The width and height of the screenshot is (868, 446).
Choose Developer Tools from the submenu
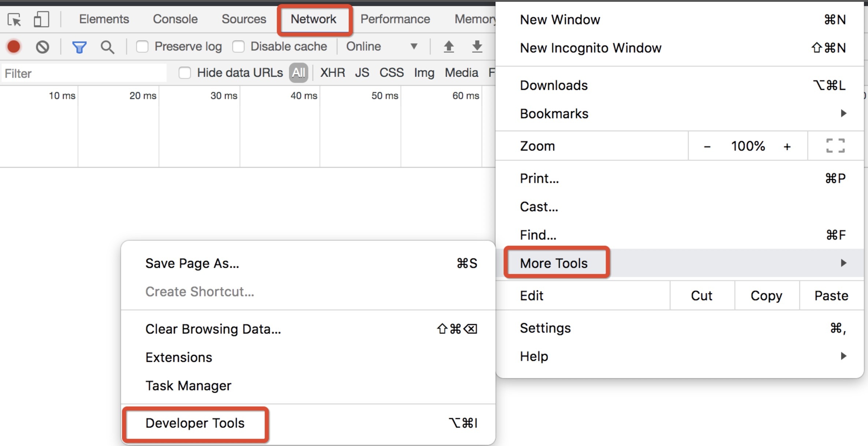click(195, 423)
